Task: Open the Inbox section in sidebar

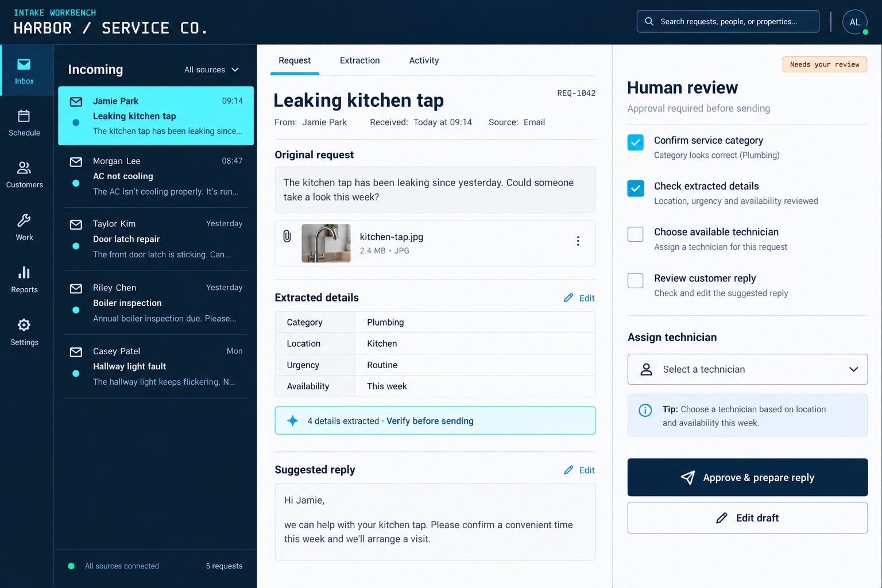Action: [x=24, y=71]
